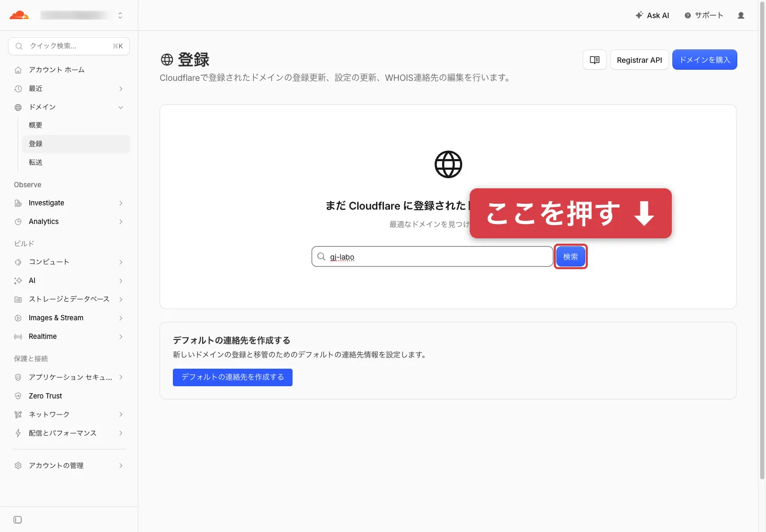Click the Realtime broadcast icon

tap(18, 337)
